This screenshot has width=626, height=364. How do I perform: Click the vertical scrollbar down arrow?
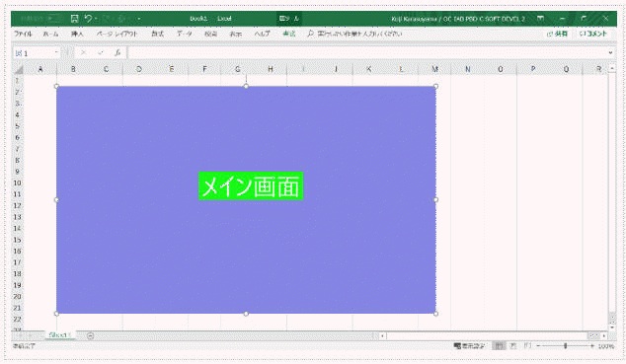coord(612,328)
